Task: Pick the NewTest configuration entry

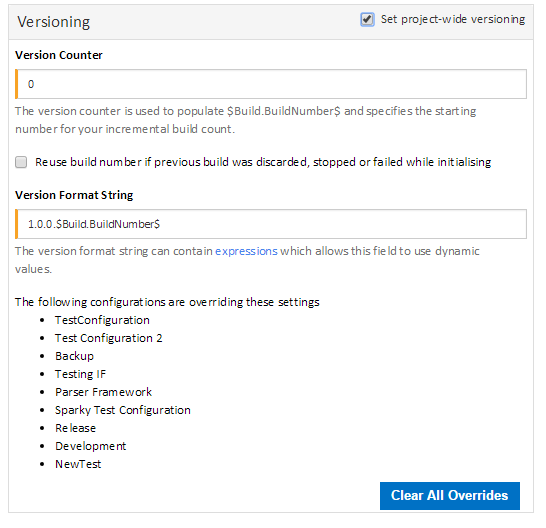Action: [x=78, y=464]
